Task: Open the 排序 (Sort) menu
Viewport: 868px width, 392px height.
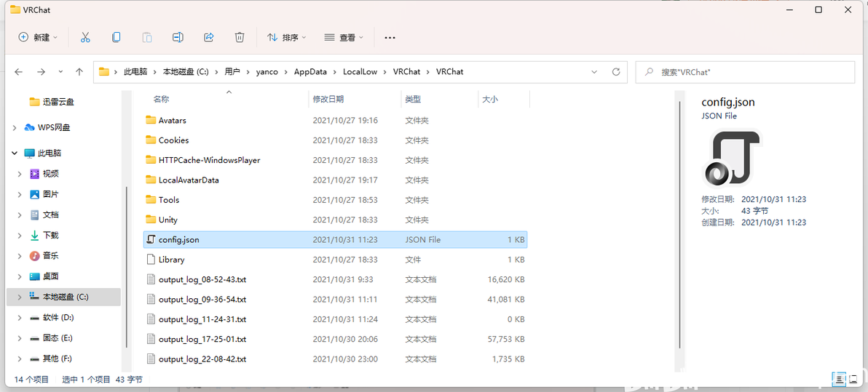Action: click(287, 37)
